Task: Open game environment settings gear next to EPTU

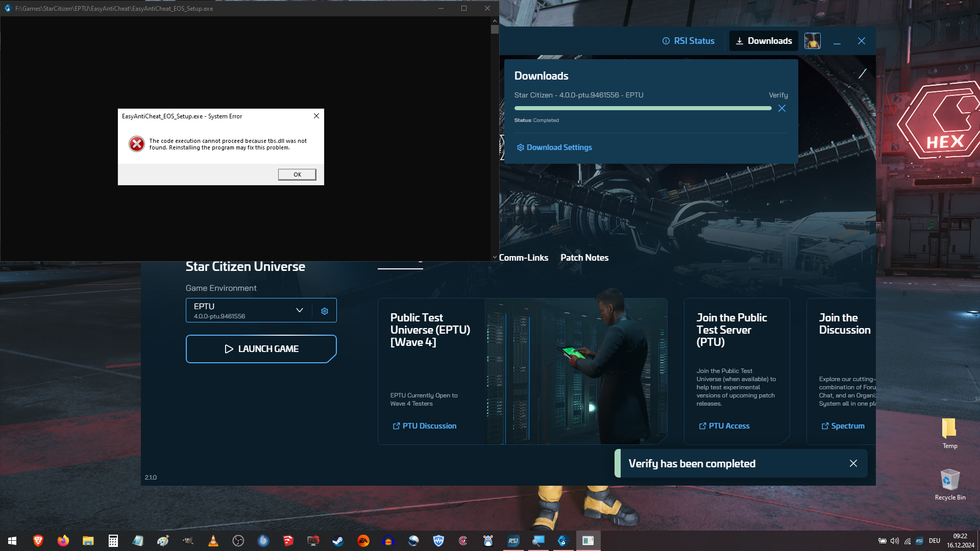Action: tap(324, 310)
